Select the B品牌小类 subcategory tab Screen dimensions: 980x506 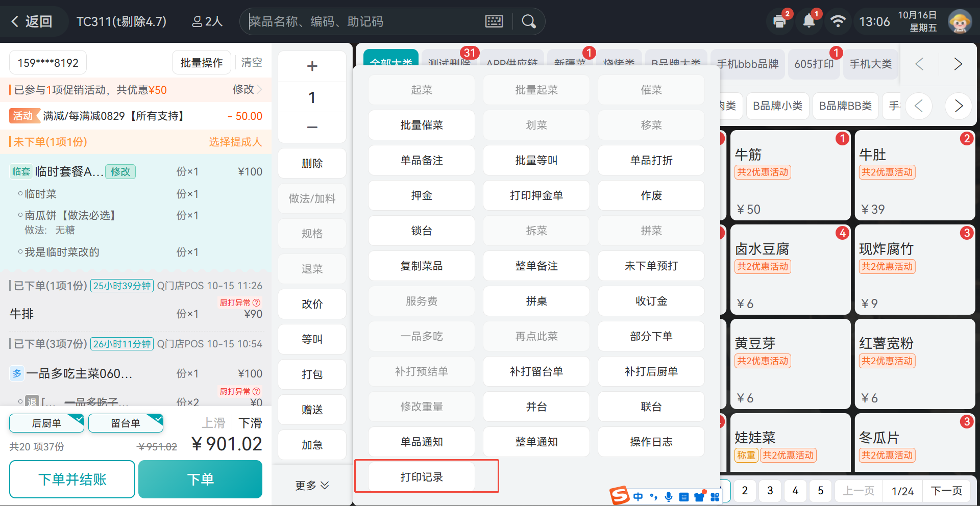coord(778,106)
